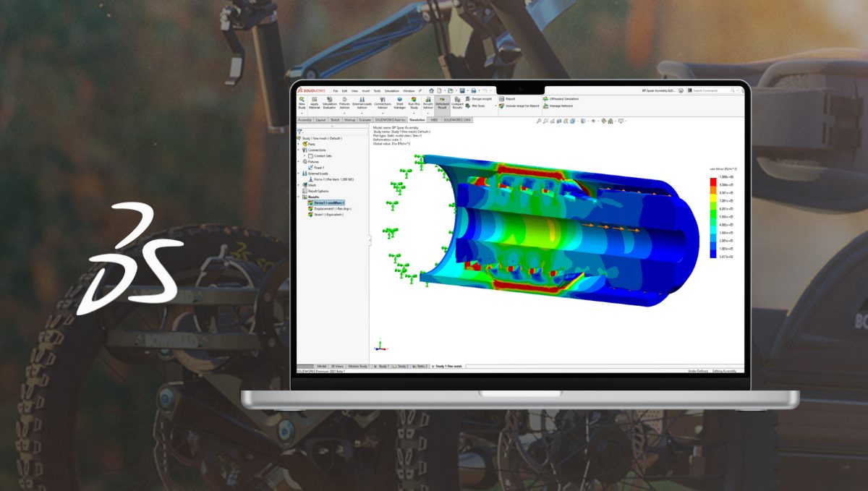Select Stress1 result plot
Viewport: 868px width, 491px height.
point(326,202)
